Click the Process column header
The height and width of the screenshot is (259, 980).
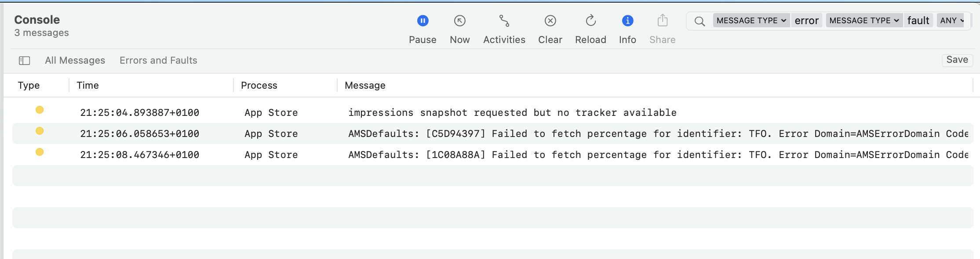pyautogui.click(x=259, y=86)
